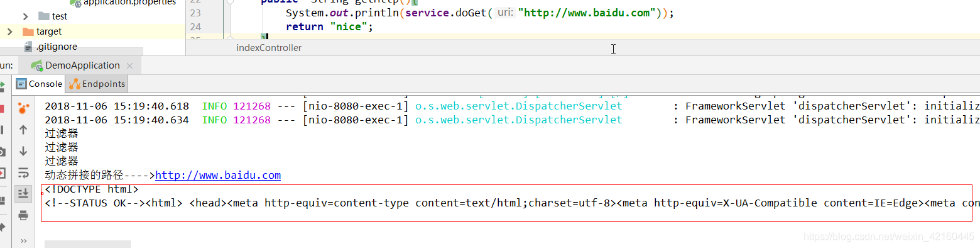Click the log line timestamped 15:19:40.634
The width and height of the screenshot is (980, 248).
pyautogui.click(x=512, y=120)
